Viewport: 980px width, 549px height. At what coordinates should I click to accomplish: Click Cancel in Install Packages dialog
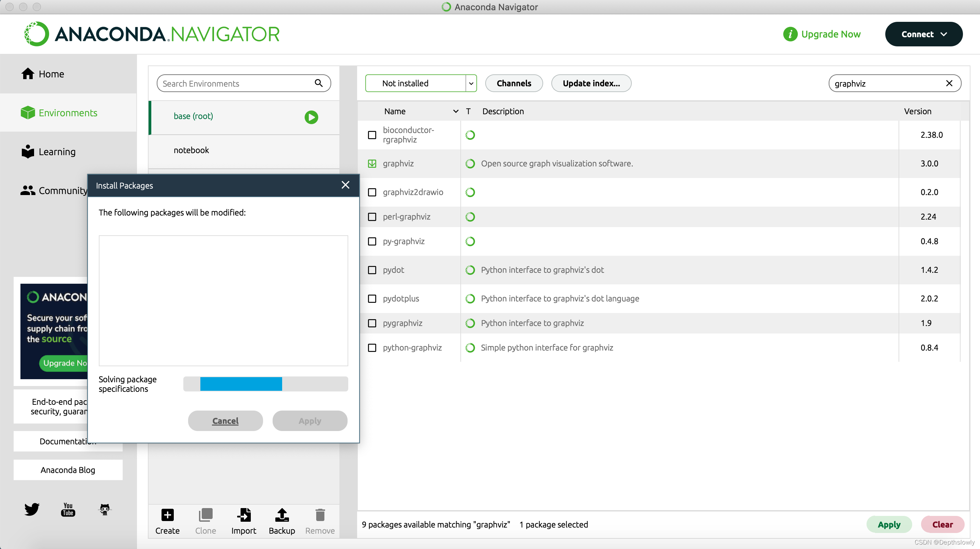(225, 421)
